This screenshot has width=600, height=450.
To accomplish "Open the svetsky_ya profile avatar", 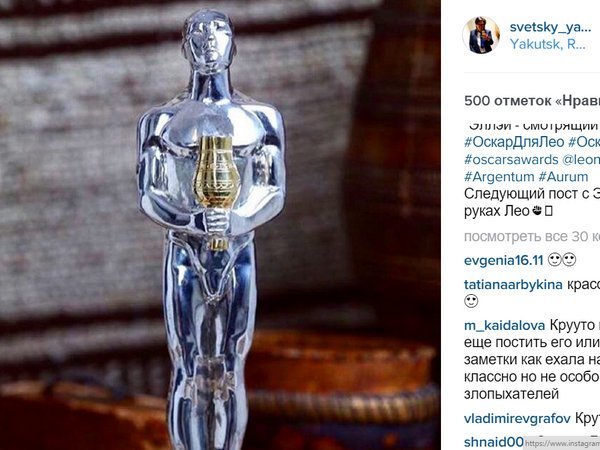I will click(x=481, y=35).
